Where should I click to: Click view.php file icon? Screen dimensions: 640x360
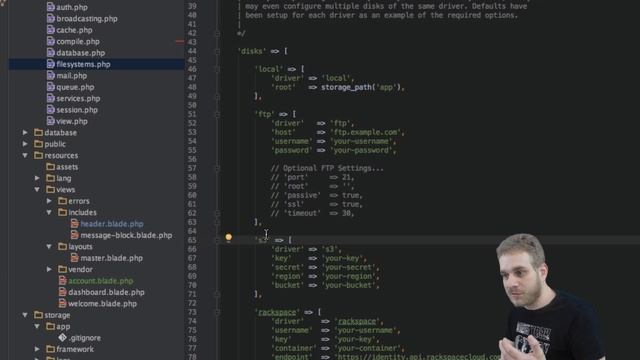(x=51, y=121)
